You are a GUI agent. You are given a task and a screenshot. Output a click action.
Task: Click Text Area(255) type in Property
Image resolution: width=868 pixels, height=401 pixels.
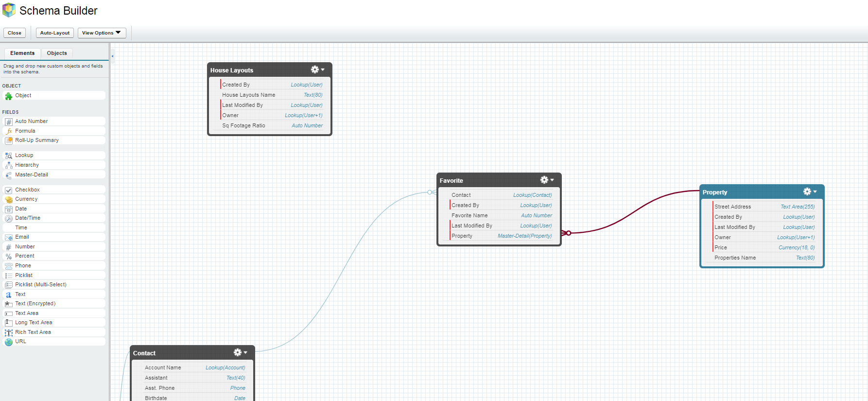pos(798,207)
